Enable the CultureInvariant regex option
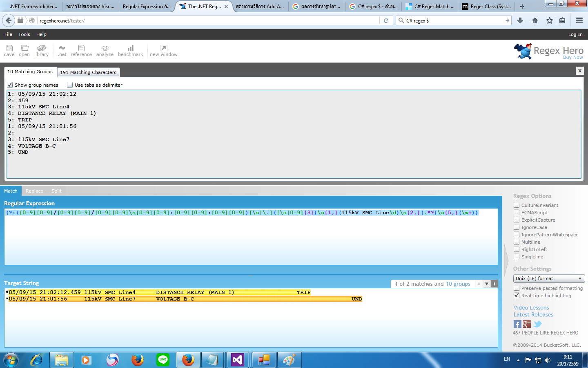 [517, 205]
